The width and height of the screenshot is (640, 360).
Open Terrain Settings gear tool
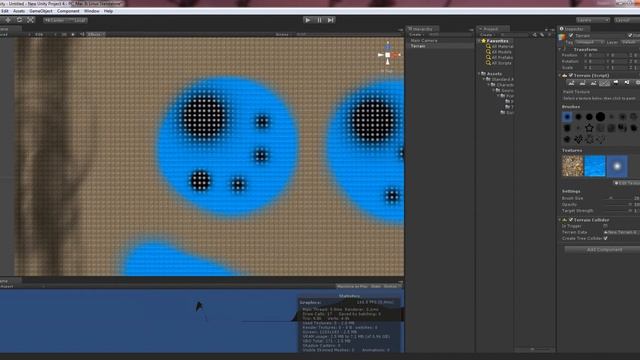point(637,83)
